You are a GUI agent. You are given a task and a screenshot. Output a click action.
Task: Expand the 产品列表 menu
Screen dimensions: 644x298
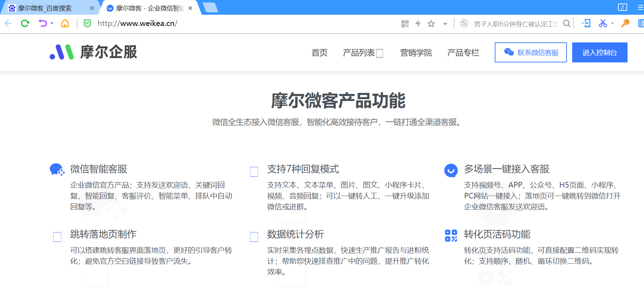pyautogui.click(x=363, y=53)
